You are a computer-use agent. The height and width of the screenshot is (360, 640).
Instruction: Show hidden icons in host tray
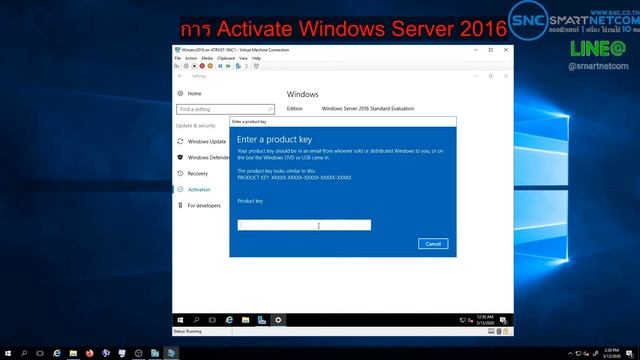[x=570, y=353]
